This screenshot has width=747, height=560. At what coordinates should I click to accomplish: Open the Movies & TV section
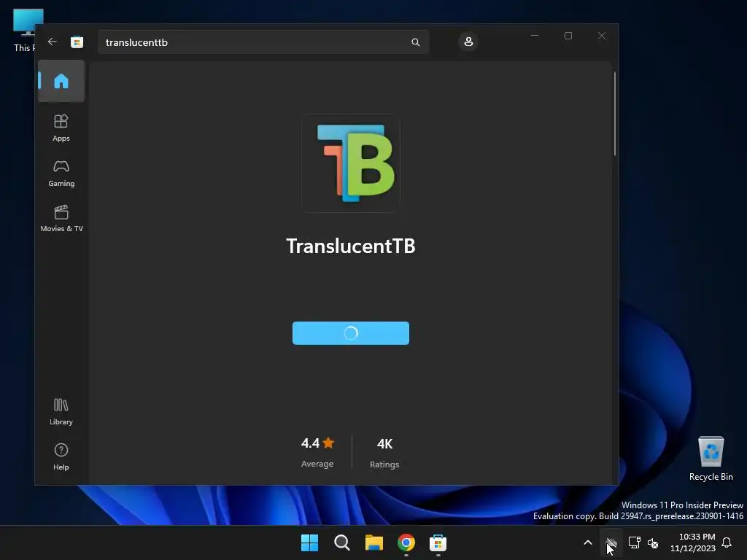pos(61,219)
